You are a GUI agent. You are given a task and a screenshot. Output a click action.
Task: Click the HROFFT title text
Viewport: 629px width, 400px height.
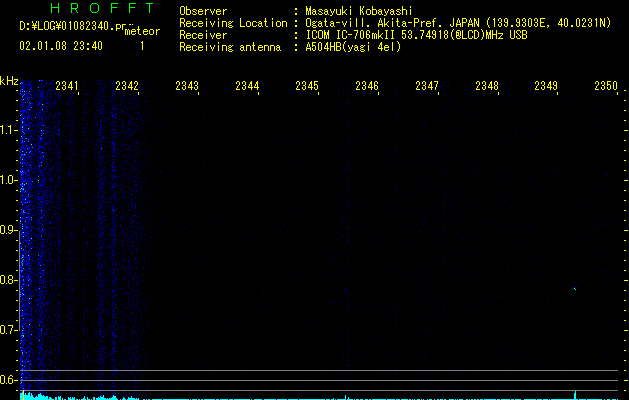tap(102, 8)
